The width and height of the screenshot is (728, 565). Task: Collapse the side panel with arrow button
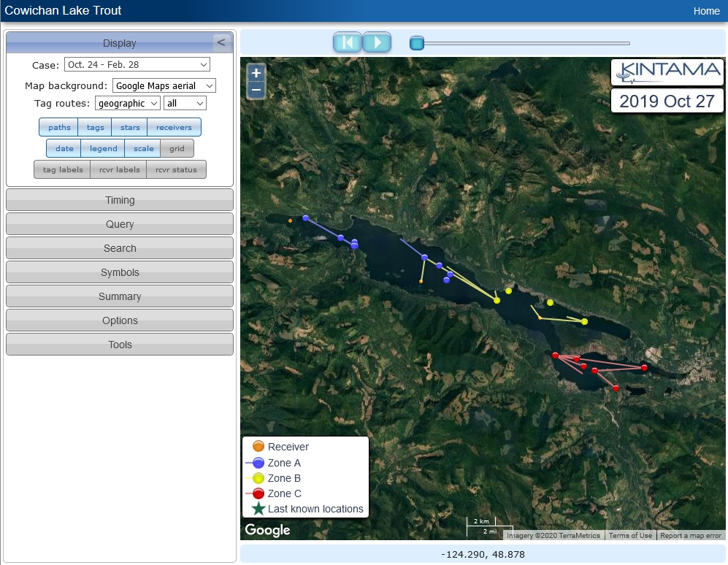tap(221, 42)
